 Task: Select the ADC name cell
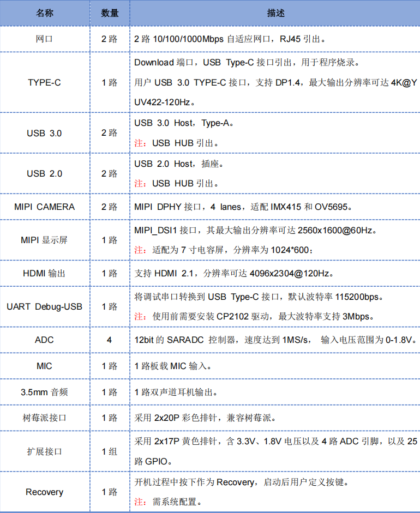[45, 340]
